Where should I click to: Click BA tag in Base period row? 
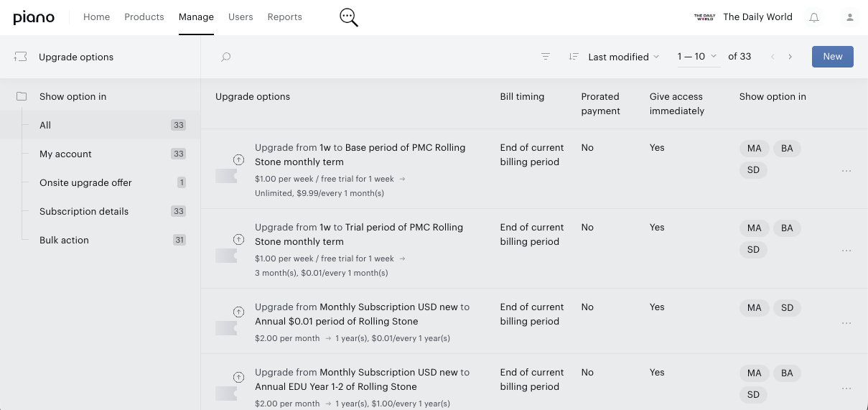click(787, 149)
